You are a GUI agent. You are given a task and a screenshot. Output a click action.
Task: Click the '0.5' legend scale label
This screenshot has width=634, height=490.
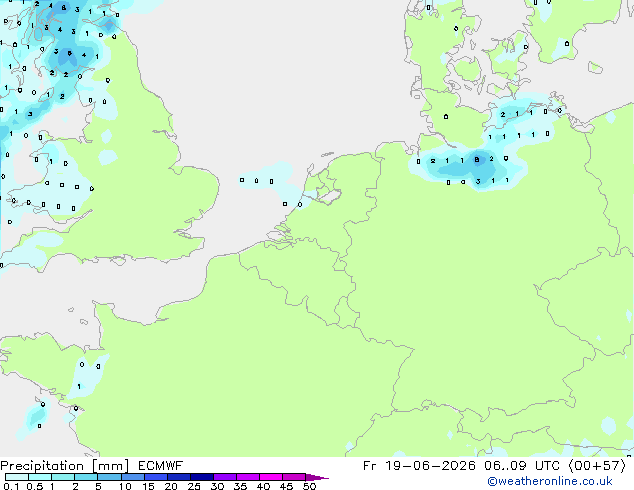click(x=35, y=486)
